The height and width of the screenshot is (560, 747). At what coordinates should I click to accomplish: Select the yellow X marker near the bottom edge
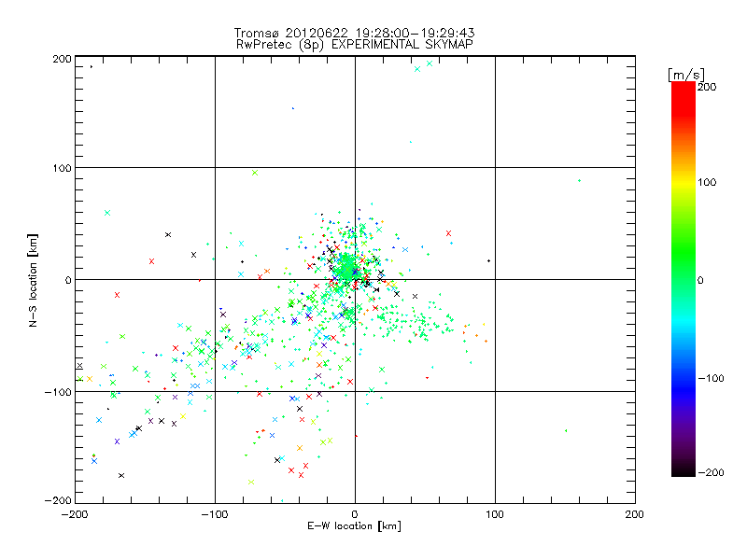point(250,482)
